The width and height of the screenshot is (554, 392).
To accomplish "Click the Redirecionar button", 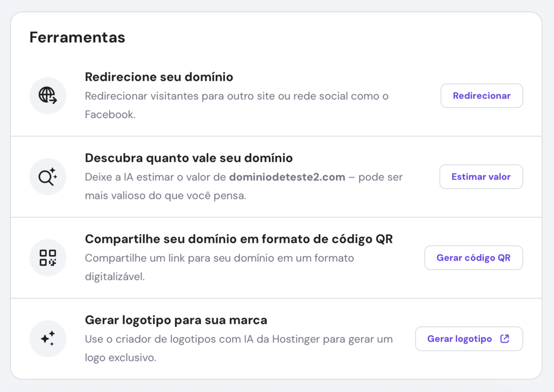I will point(481,96).
